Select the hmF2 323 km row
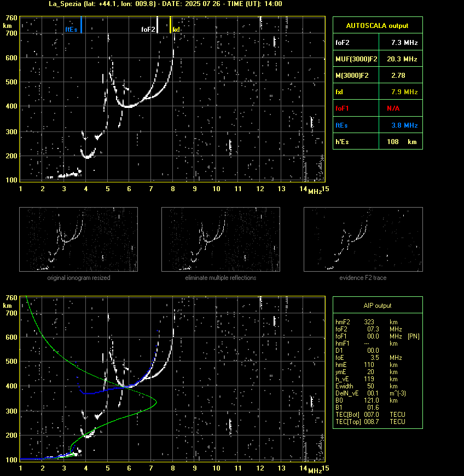This screenshot has width=464, height=476. click(x=367, y=322)
